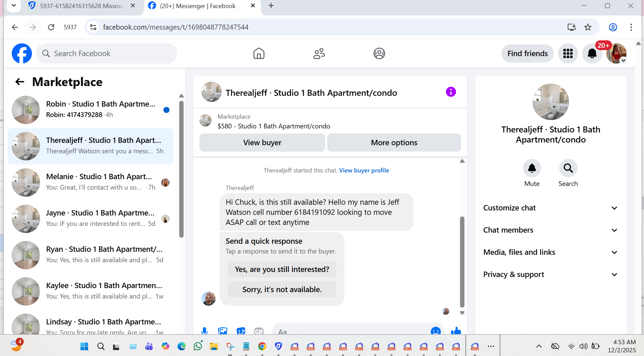Open a new browser tab
Screen dimensions: 644x356
(271, 6)
